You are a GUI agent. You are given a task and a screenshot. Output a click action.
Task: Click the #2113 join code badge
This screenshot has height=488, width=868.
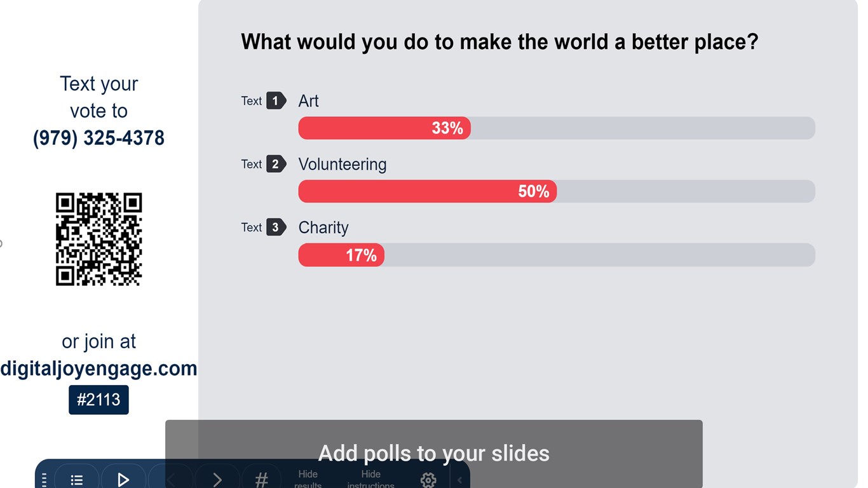click(x=98, y=400)
